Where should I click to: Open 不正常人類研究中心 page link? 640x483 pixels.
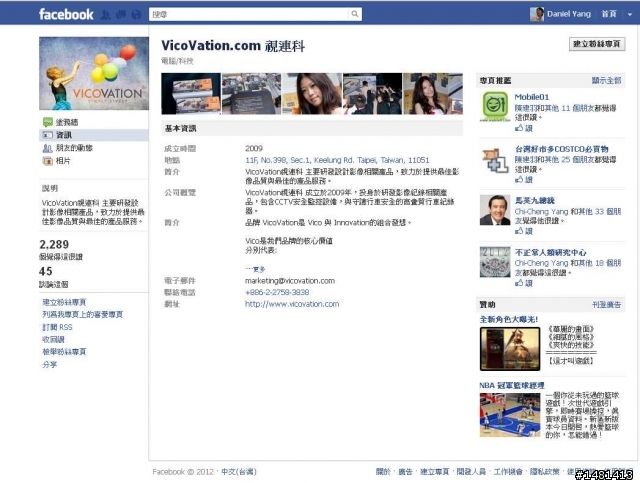[x=551, y=252]
